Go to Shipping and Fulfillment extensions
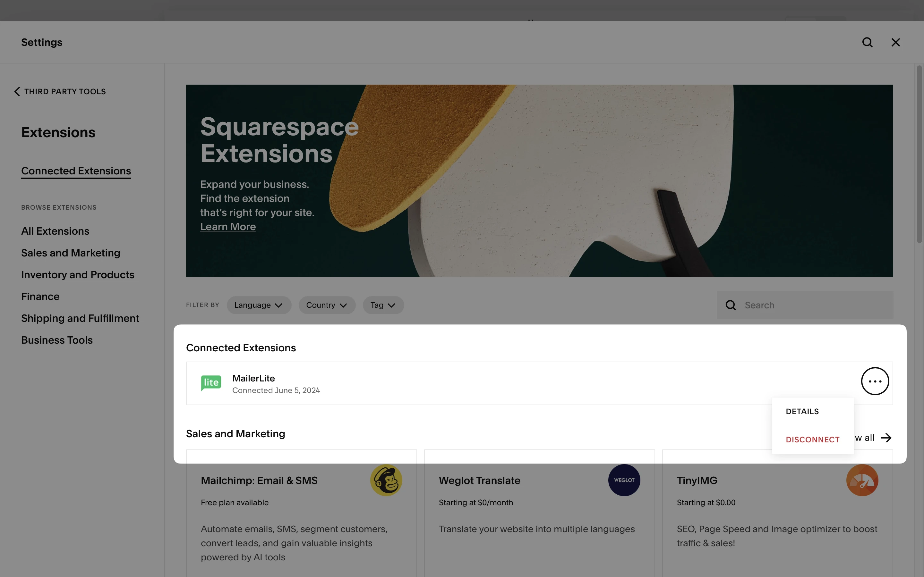 click(x=80, y=318)
